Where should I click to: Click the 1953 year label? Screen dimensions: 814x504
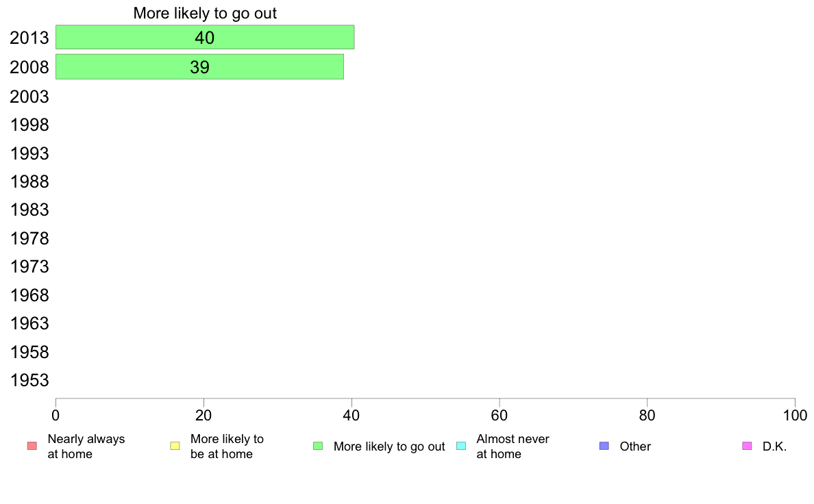29,381
